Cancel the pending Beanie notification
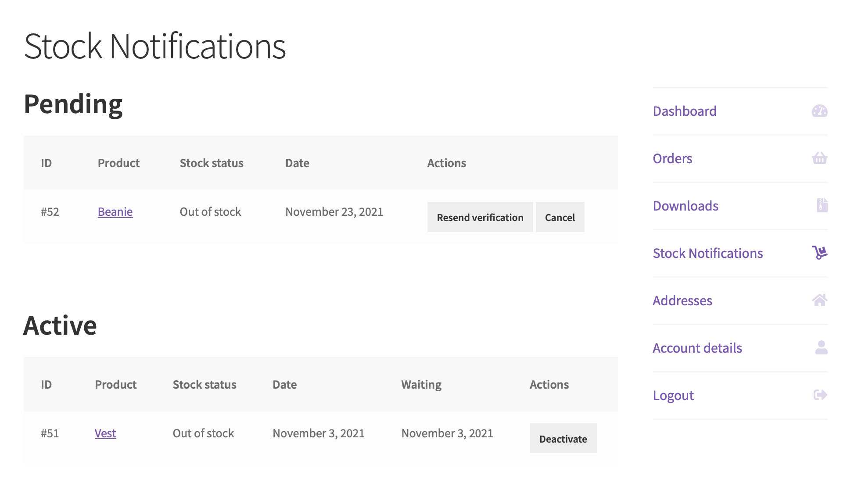This screenshot has width=854, height=504. pos(560,217)
